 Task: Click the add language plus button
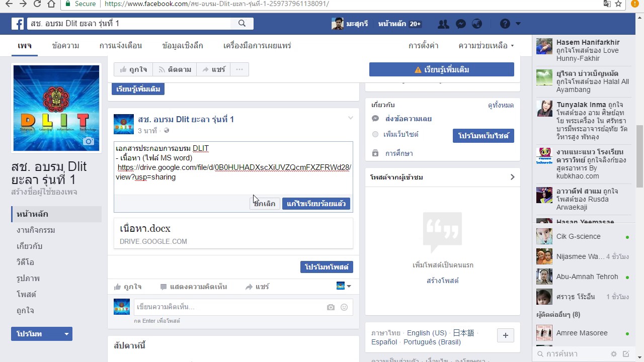(x=506, y=335)
